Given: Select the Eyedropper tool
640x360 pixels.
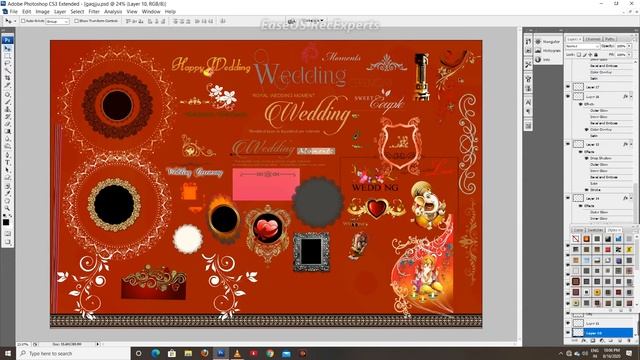Looking at the screenshot, I should coord(7,193).
